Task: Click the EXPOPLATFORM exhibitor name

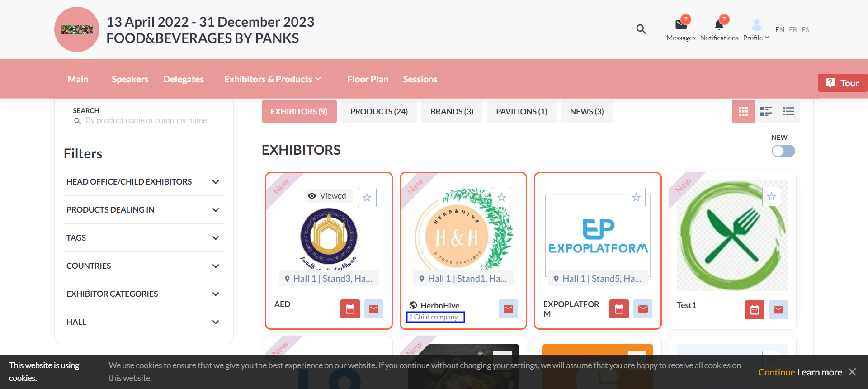Action: pyautogui.click(x=571, y=309)
